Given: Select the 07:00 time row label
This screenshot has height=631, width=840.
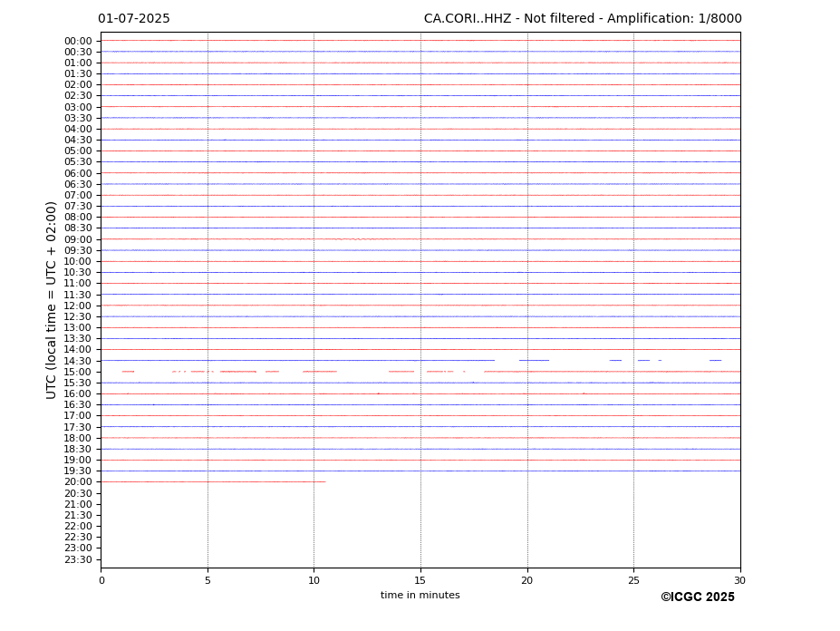Looking at the screenshot, I should tap(78, 196).
